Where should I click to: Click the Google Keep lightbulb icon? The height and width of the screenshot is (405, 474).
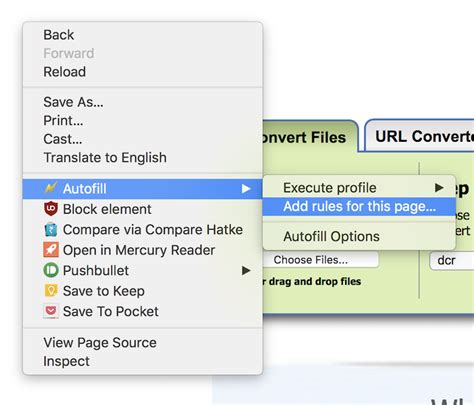tap(51, 291)
